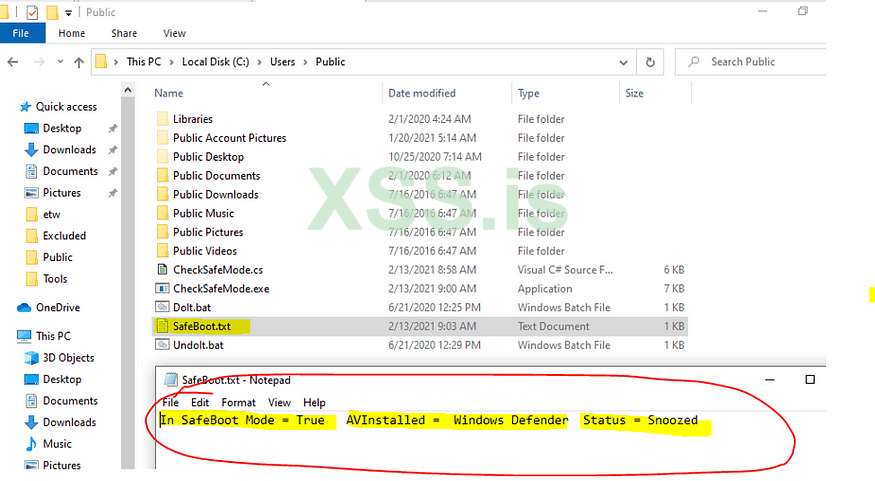Click the Forward navigation arrow
The height and width of the screenshot is (481, 875).
point(39,62)
